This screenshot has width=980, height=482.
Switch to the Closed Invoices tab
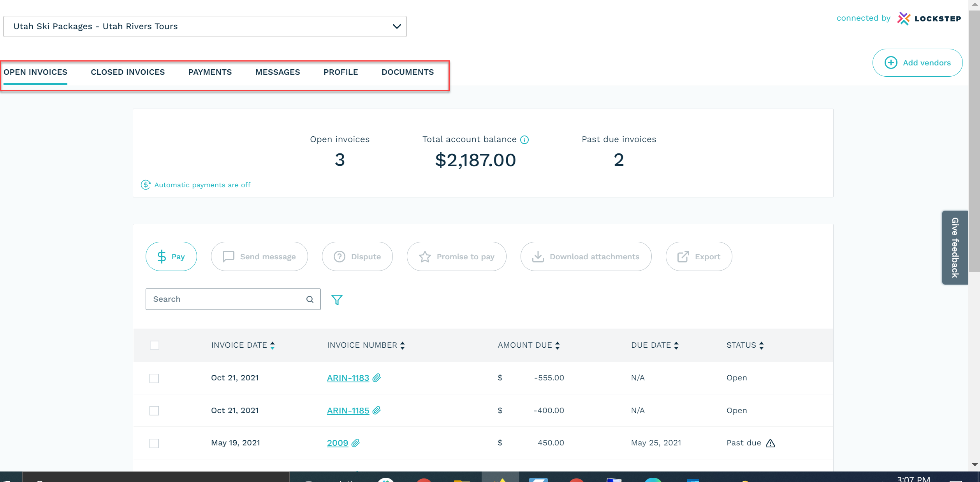click(128, 72)
